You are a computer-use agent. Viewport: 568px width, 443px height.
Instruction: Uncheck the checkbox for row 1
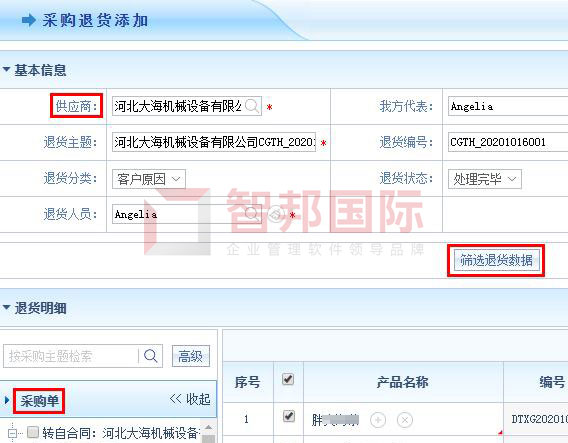[288, 416]
